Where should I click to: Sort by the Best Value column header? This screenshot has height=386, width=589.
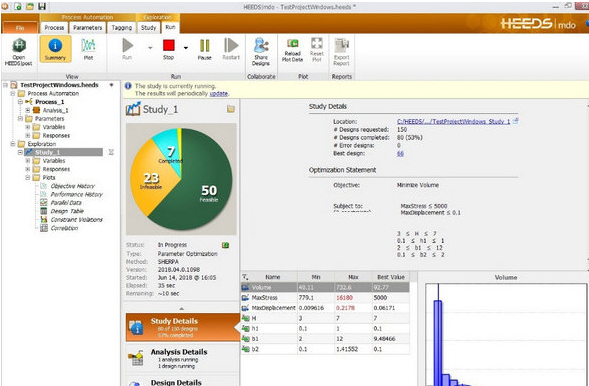pyautogui.click(x=390, y=277)
